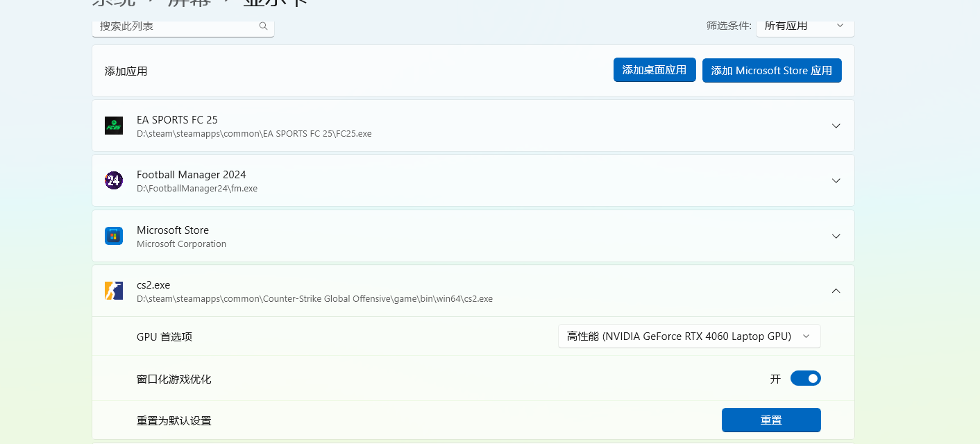Screen dimensions: 980x444
Task: Open the GPU 首选项 dropdown
Action: coord(689,336)
